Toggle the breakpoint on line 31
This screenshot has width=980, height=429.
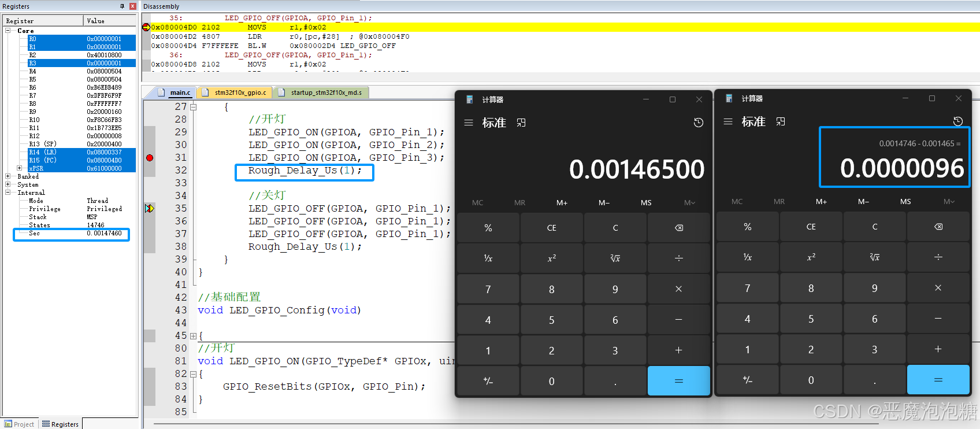[150, 158]
